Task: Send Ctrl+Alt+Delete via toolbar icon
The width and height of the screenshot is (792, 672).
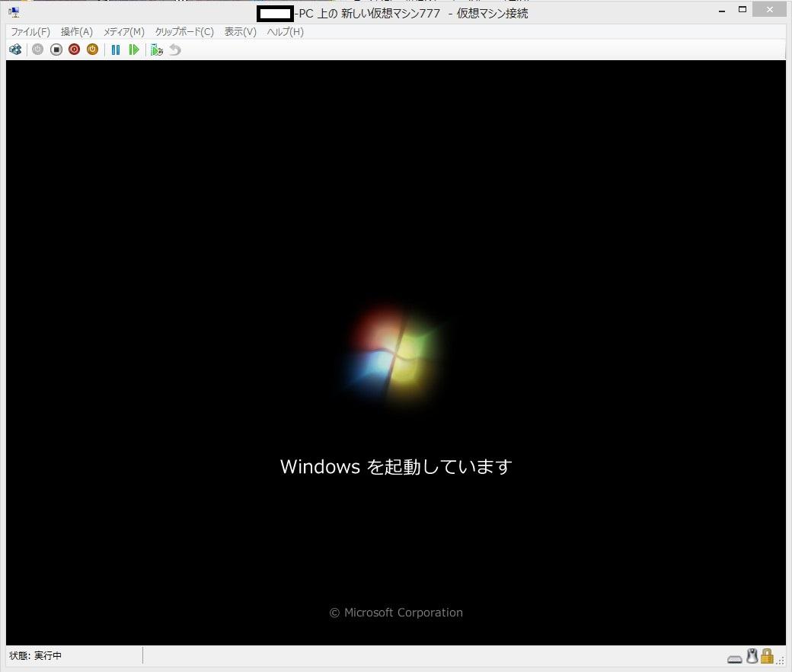Action: click(x=15, y=50)
